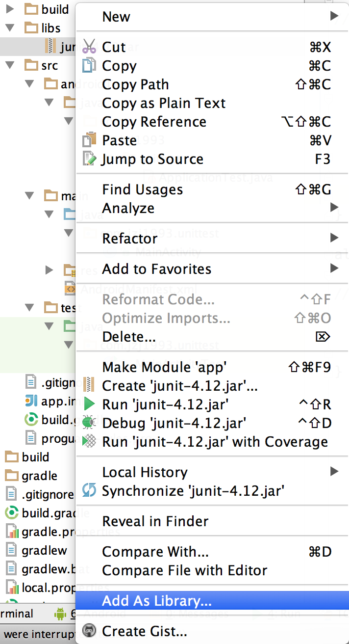Viewport: 349px width, 644px height.
Task: Expand the top build folder node
Action: 10,9
